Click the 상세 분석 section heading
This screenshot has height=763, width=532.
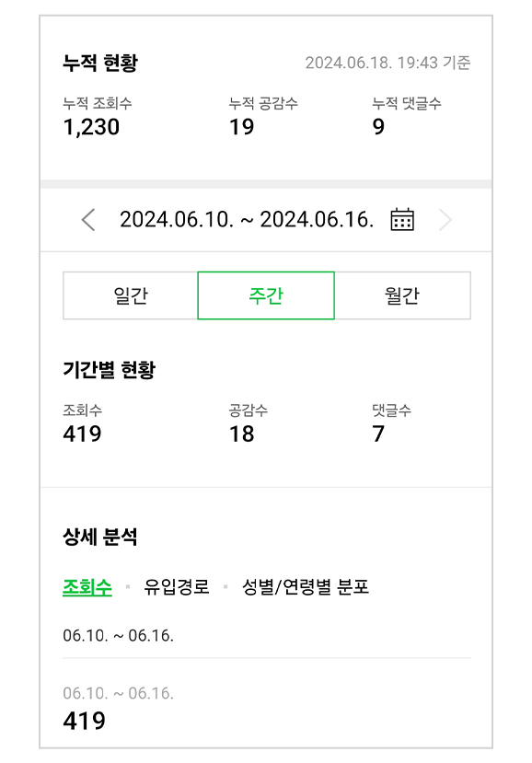click(x=99, y=537)
